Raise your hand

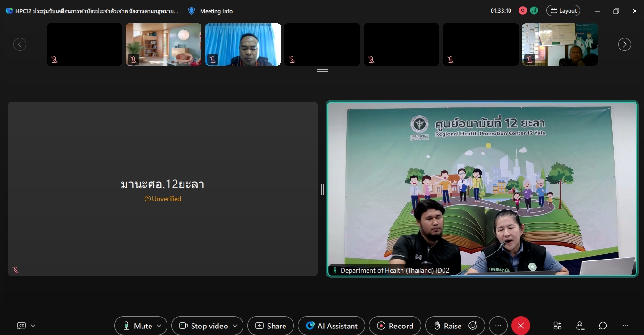(447, 326)
